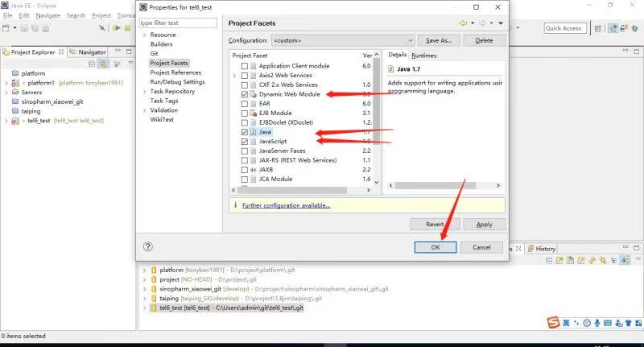The width and height of the screenshot is (644, 347).
Task: Check the Application Client module facet
Action: 245,66
